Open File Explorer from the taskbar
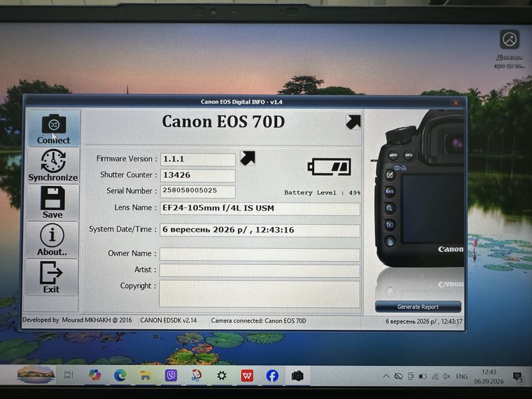Screen dimensions: 532x399 145,375
